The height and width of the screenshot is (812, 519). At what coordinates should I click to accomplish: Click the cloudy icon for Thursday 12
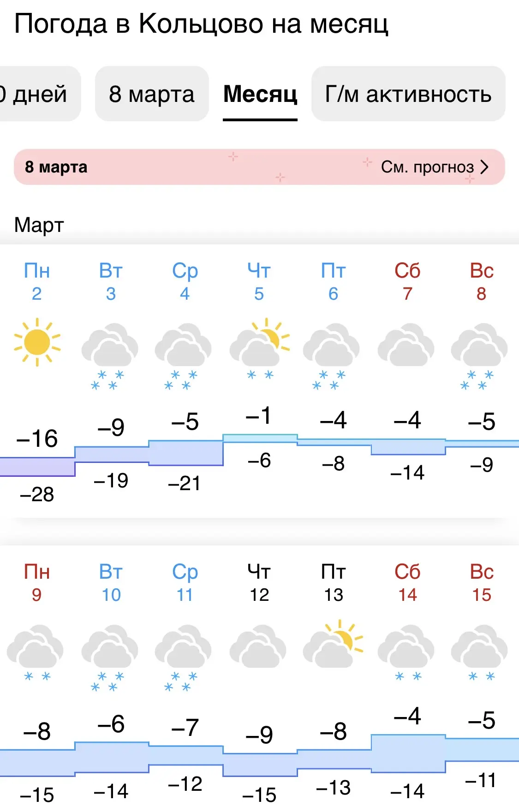[x=258, y=646]
